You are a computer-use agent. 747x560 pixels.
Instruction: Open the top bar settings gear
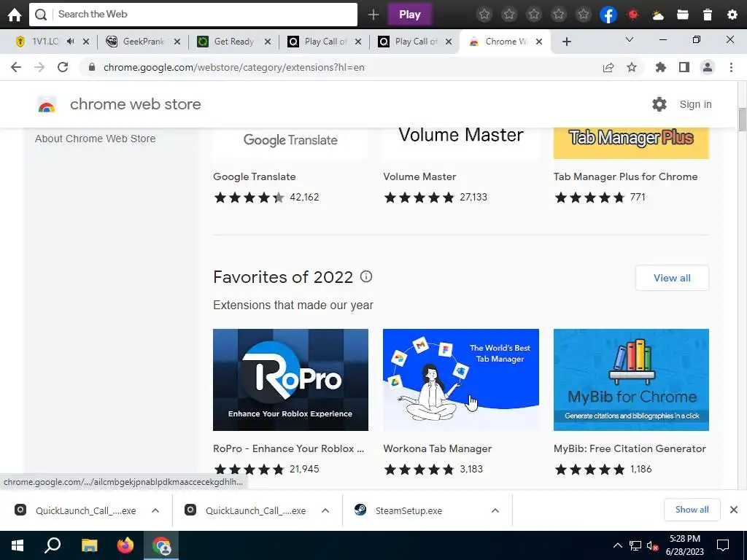point(732,15)
